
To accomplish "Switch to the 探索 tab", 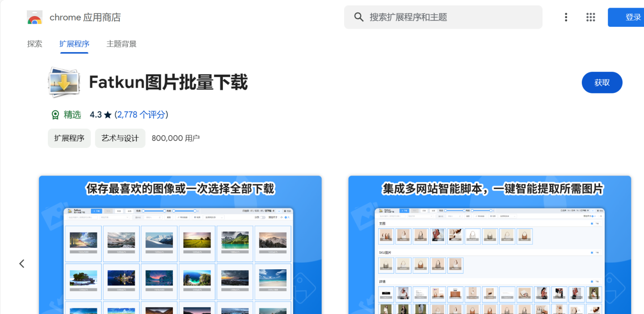I will point(35,44).
